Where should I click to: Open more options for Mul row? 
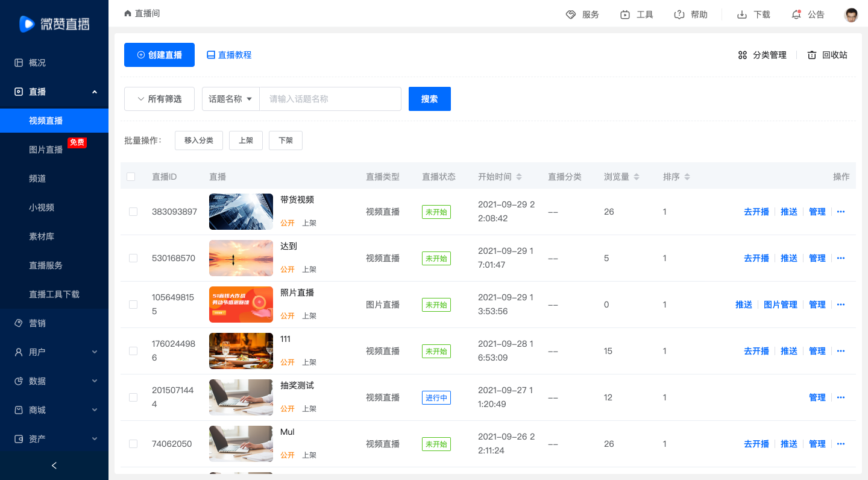point(841,444)
